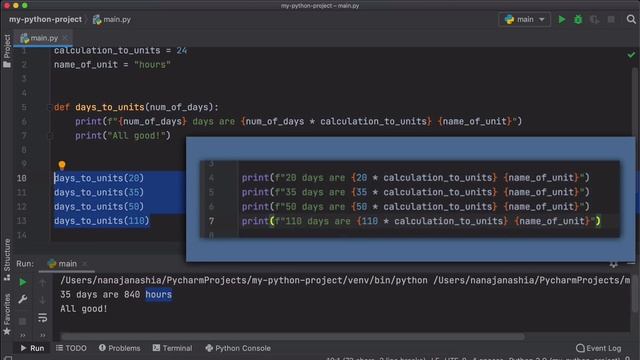The image size is (640, 360).
Task: Expand more actions chevron in Run panel left
Action: tap(23, 335)
